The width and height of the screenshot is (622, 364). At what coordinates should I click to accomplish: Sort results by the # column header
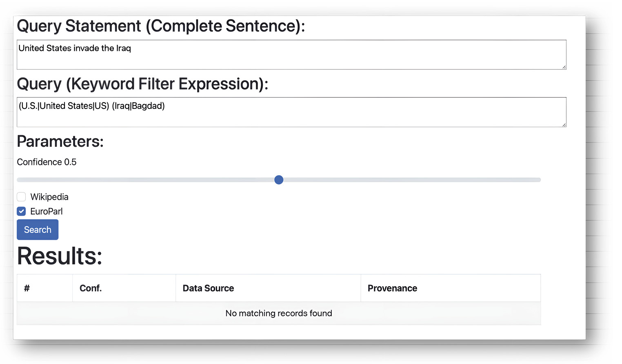(45, 288)
